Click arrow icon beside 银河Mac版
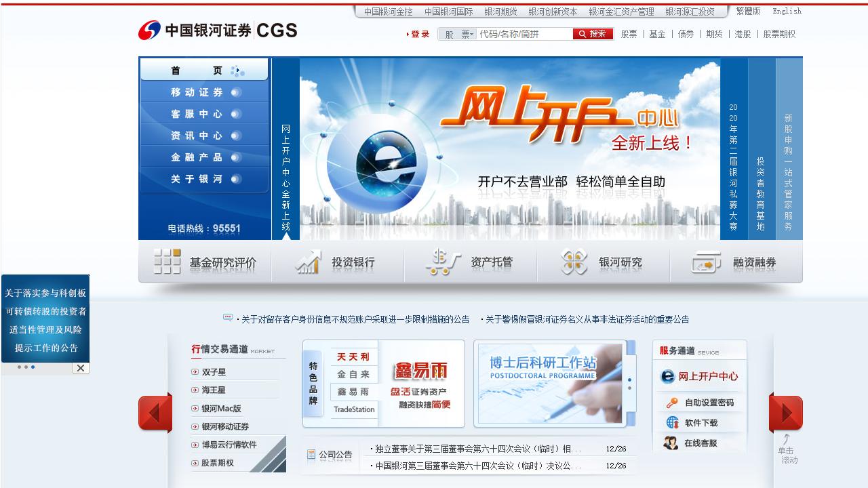Image resolution: width=868 pixels, height=488 pixels. (x=195, y=409)
